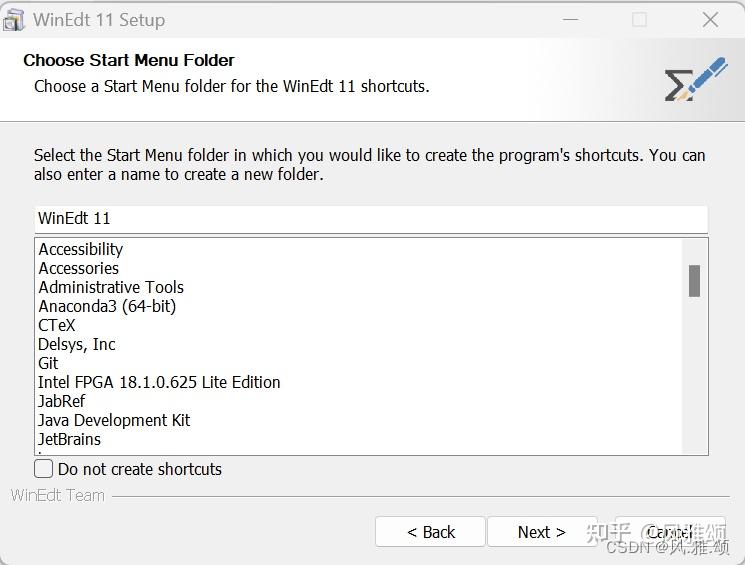Pick the Anaconda3 (64-bit) folder
Screen dimensions: 745x565
coord(107,306)
